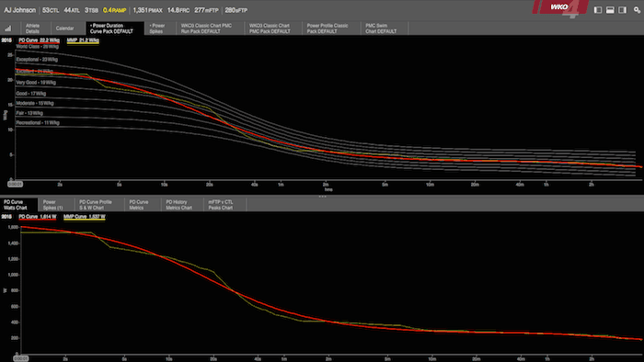644x362 pixels.
Task: Click the pane divider handle between charts
Action: pyautogui.click(x=322, y=197)
